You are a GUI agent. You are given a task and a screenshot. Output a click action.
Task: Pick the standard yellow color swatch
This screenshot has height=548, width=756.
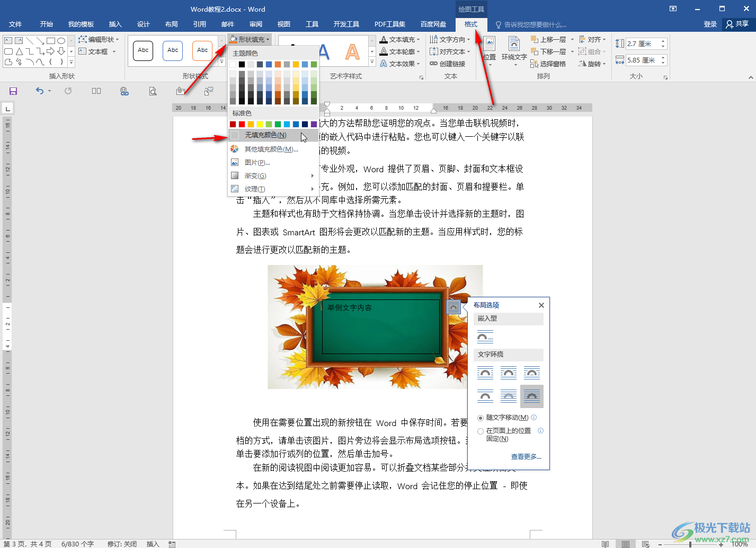(x=260, y=125)
